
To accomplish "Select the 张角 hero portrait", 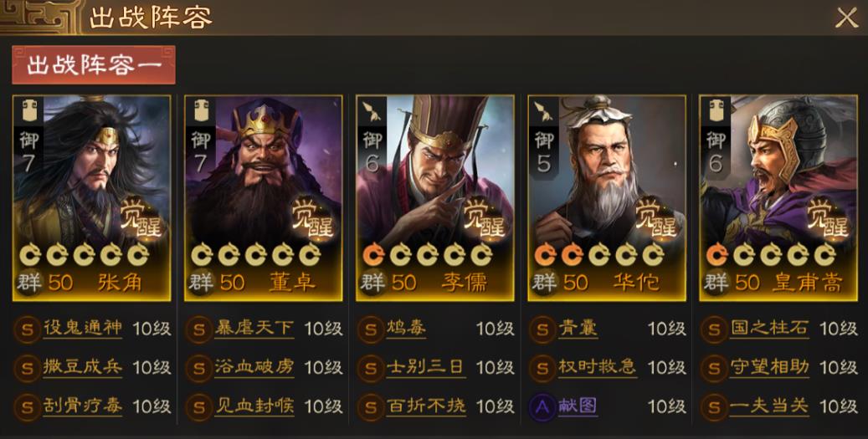I will [91, 198].
